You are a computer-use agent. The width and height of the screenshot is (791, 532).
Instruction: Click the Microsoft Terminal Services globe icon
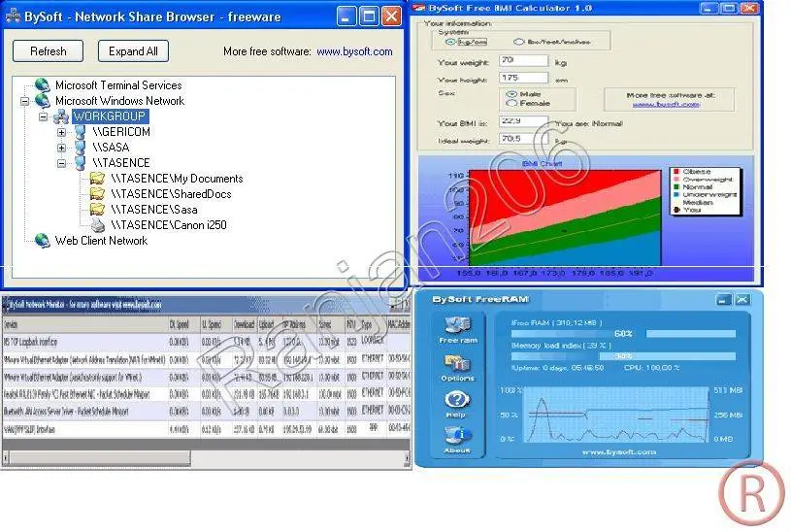click(43, 85)
